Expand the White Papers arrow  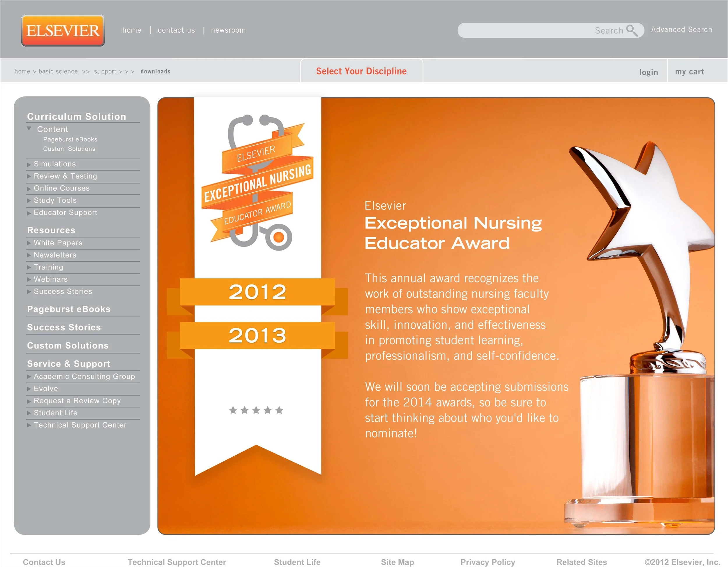click(29, 243)
